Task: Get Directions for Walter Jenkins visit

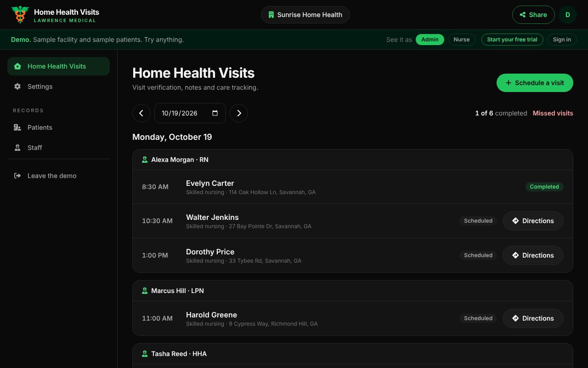Action: click(533, 221)
